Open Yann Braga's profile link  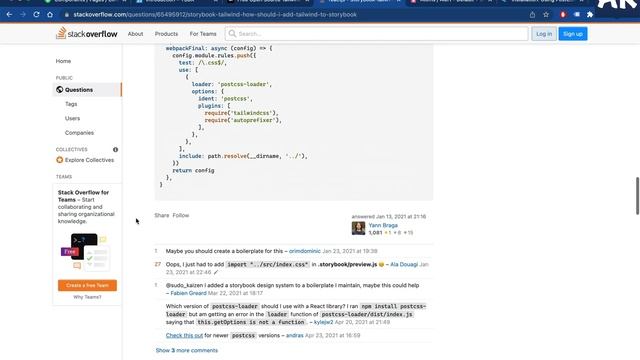coord(383,225)
